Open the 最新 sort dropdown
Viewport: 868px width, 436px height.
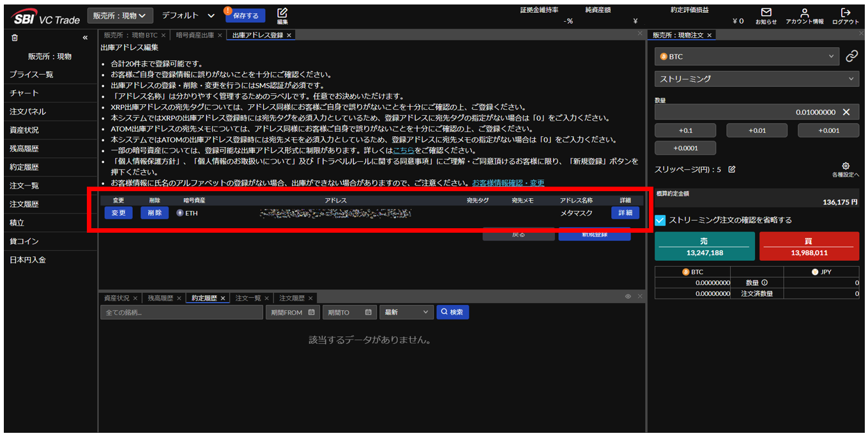coord(406,312)
